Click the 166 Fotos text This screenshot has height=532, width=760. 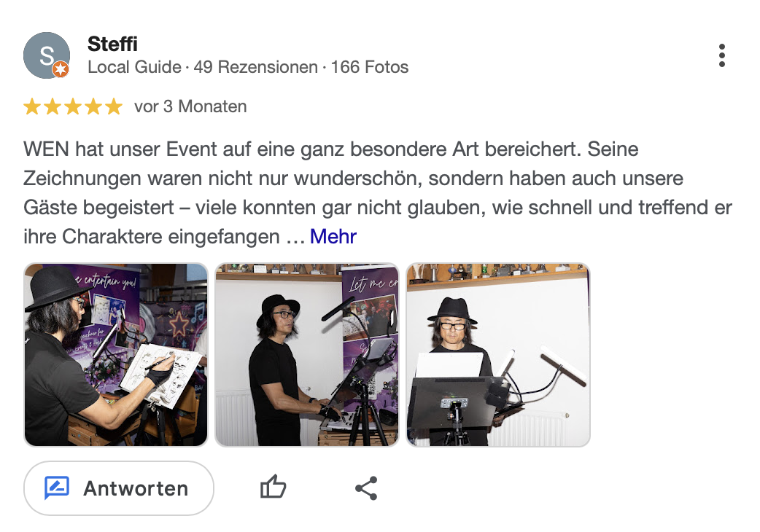pyautogui.click(x=369, y=67)
